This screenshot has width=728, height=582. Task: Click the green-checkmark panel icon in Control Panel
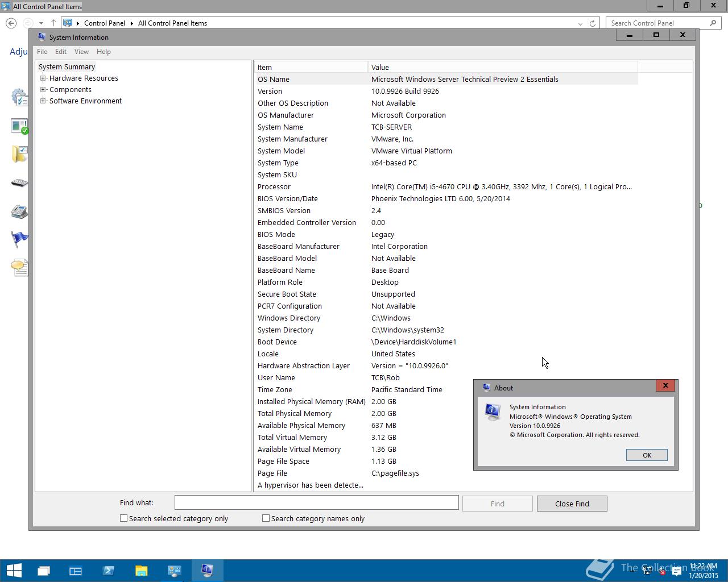(x=19, y=126)
